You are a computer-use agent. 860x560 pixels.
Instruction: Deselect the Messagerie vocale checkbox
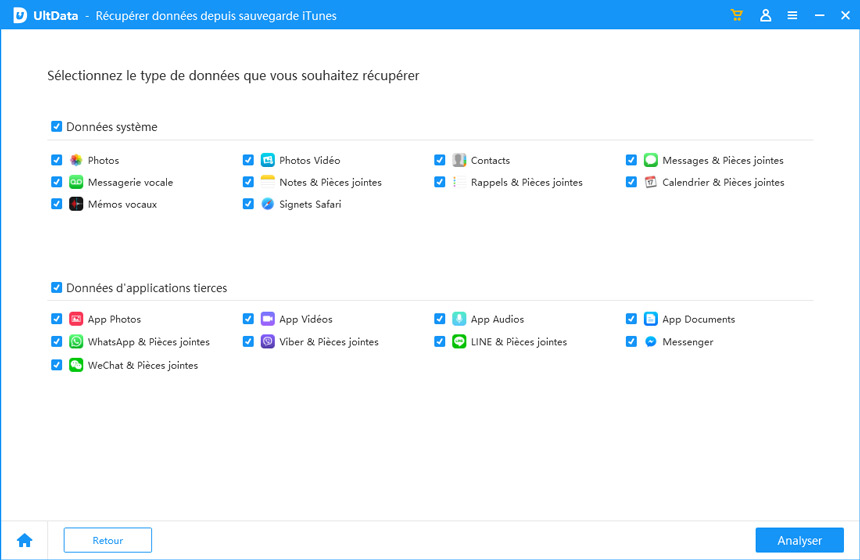point(56,182)
